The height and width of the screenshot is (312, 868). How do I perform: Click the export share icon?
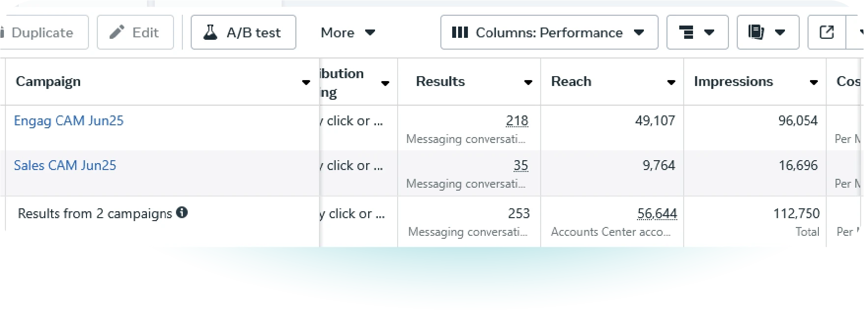click(x=827, y=32)
